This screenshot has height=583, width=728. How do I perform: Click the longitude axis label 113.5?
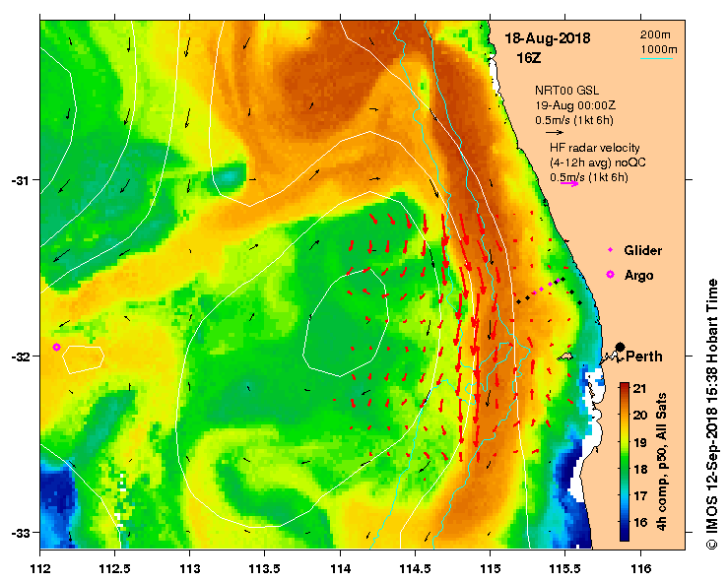coord(265,568)
